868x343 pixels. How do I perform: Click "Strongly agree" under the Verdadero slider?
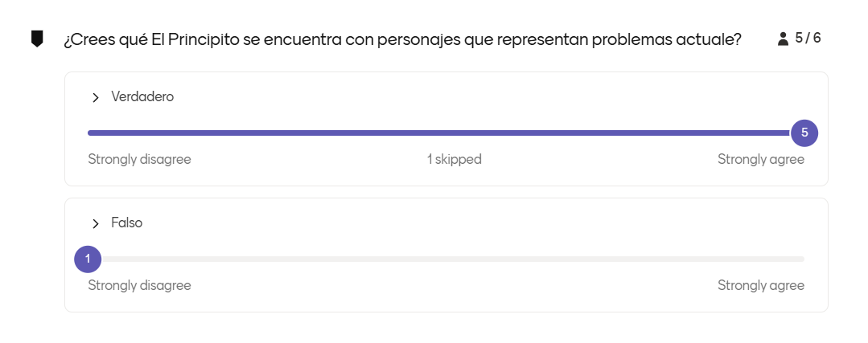760,159
